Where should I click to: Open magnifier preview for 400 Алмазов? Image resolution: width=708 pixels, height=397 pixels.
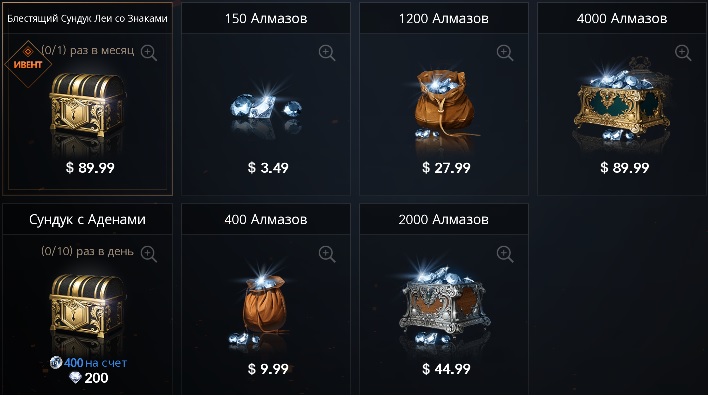(327, 254)
